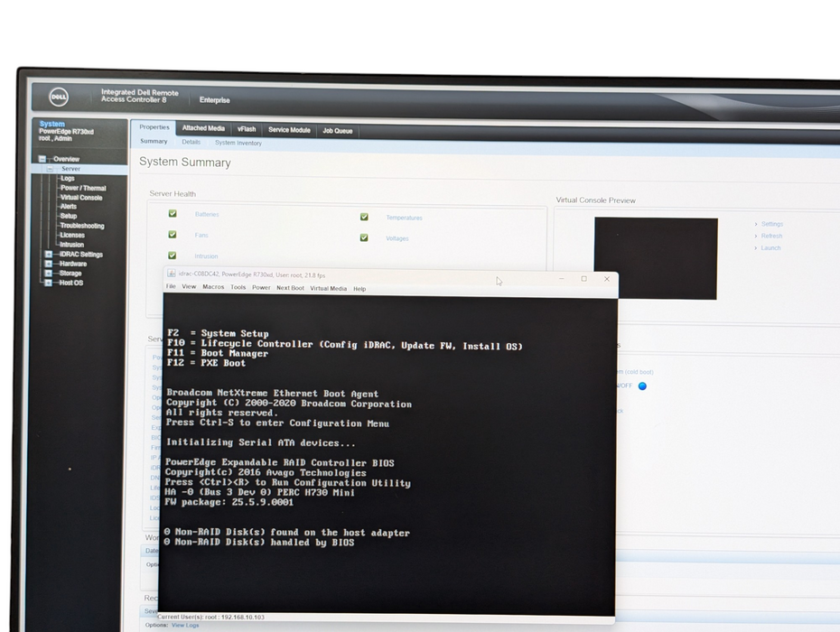Open Power / Thermal in sidebar
Viewport: 840px width, 632px height.
[x=83, y=188]
